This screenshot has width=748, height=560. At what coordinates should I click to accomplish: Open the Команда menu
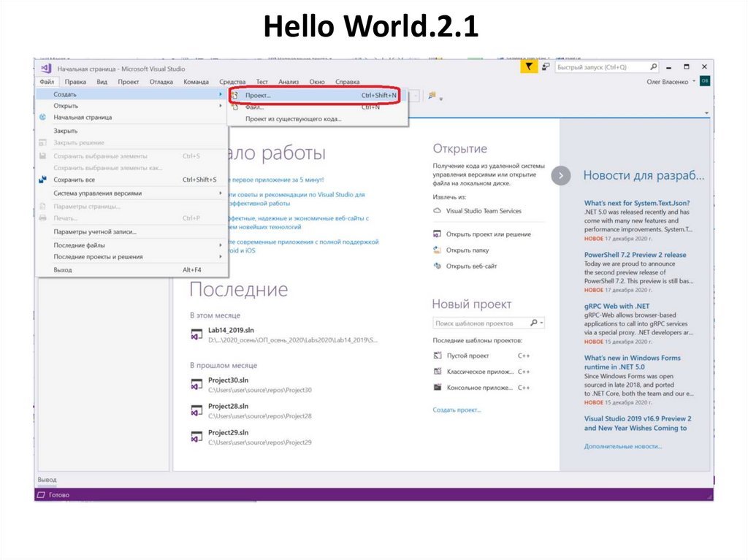coord(196,82)
